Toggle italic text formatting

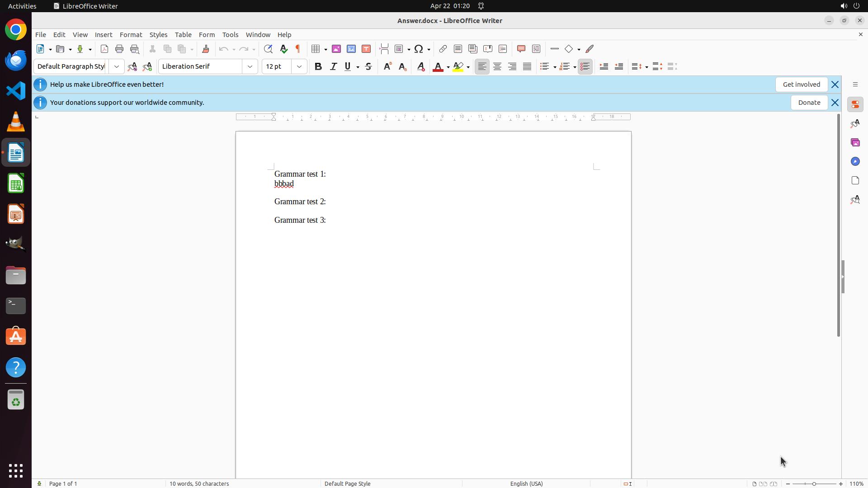click(x=333, y=66)
